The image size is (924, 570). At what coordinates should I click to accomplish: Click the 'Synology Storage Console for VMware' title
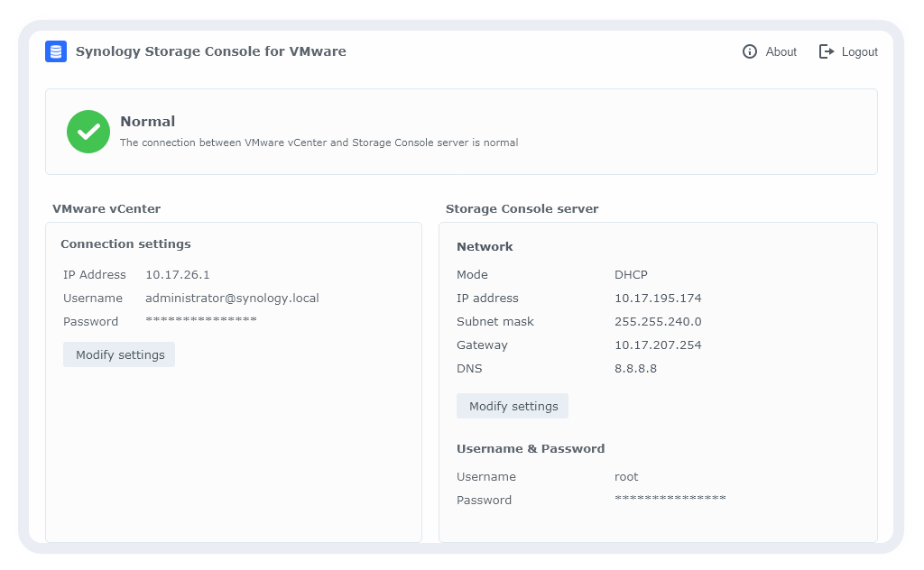(x=211, y=51)
